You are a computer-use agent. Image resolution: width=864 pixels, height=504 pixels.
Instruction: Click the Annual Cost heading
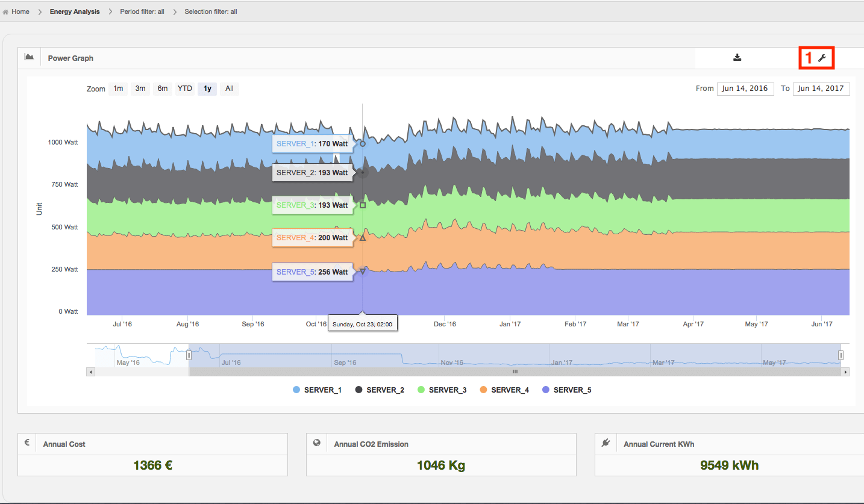click(x=64, y=444)
